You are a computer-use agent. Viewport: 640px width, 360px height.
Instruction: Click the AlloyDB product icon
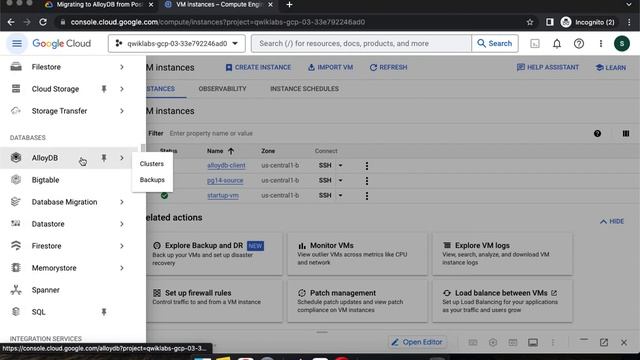16,158
